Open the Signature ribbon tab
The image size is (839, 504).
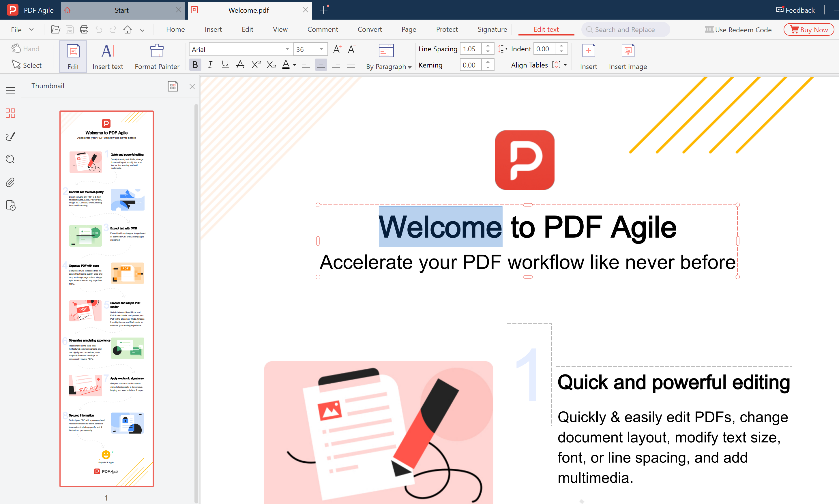[492, 29]
